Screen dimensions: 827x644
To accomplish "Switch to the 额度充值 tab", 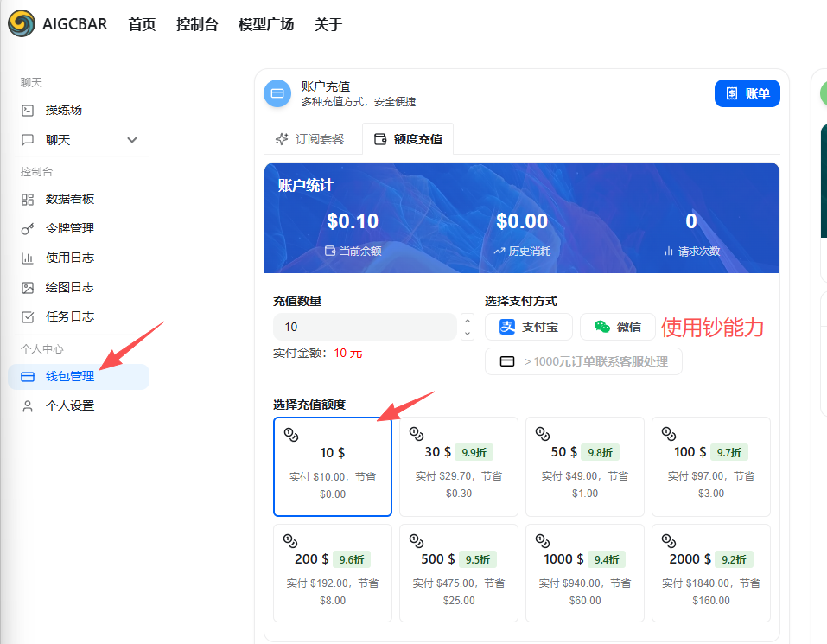I will pyautogui.click(x=408, y=139).
